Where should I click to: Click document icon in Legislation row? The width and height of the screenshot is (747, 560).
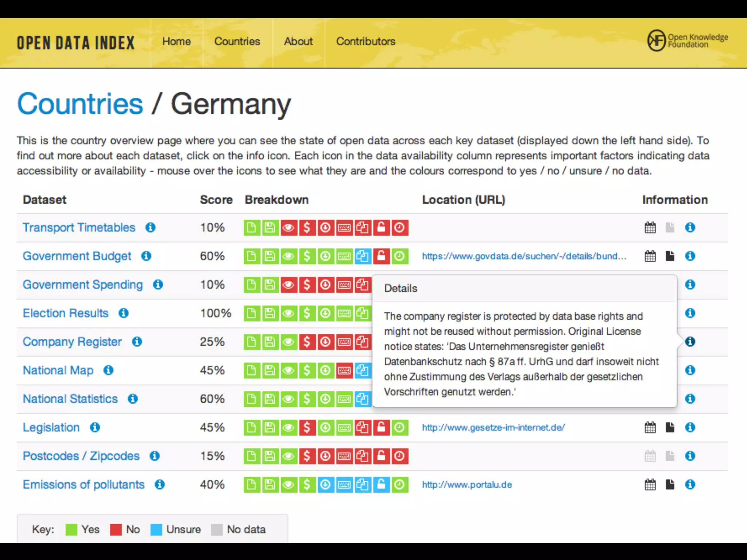coord(670,427)
